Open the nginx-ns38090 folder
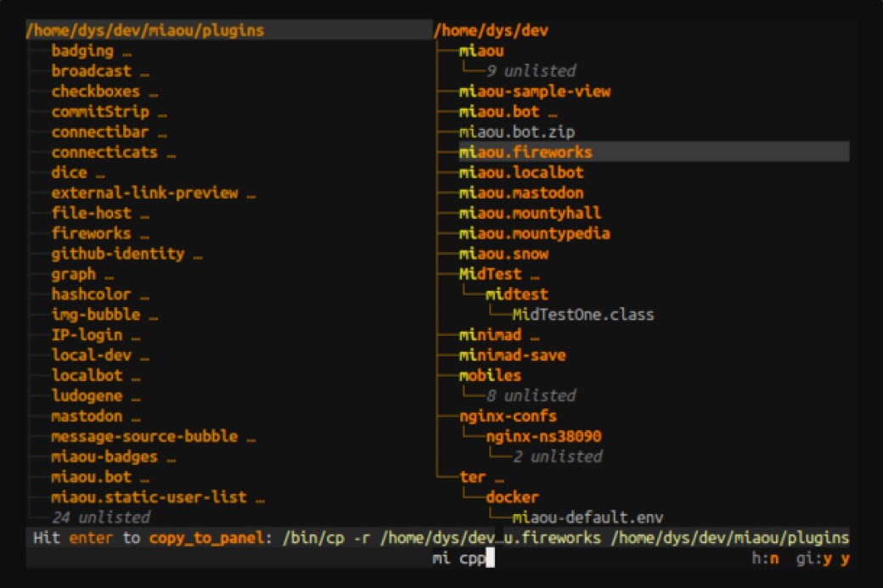Image resolution: width=883 pixels, height=588 pixels. [543, 437]
